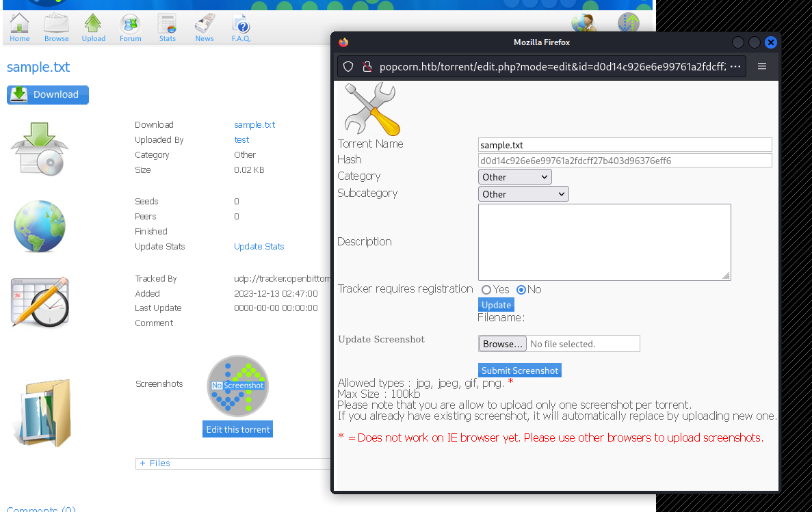Click the blue Download button
The height and width of the screenshot is (512, 812).
pyautogui.click(x=47, y=95)
